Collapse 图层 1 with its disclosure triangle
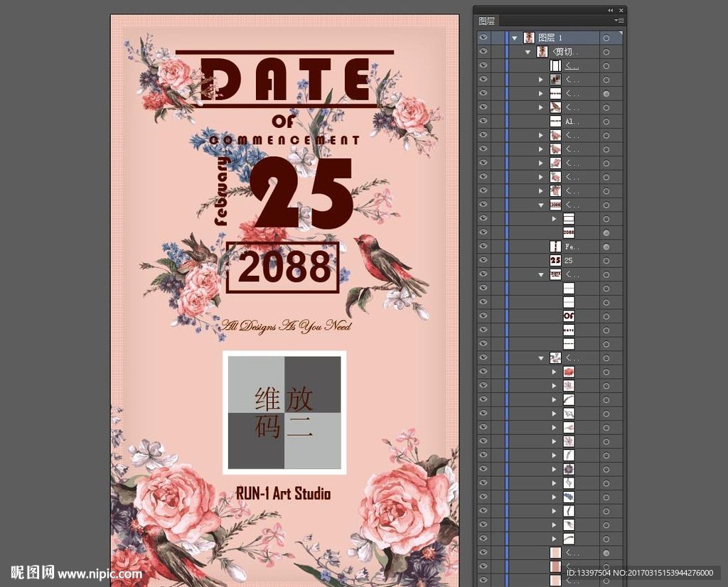The width and height of the screenshot is (728, 587). click(515, 38)
